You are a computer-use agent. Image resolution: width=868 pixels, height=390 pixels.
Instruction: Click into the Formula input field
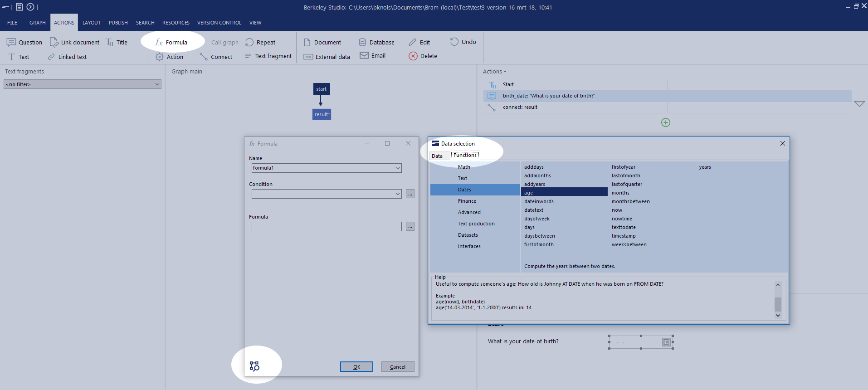pyautogui.click(x=327, y=226)
